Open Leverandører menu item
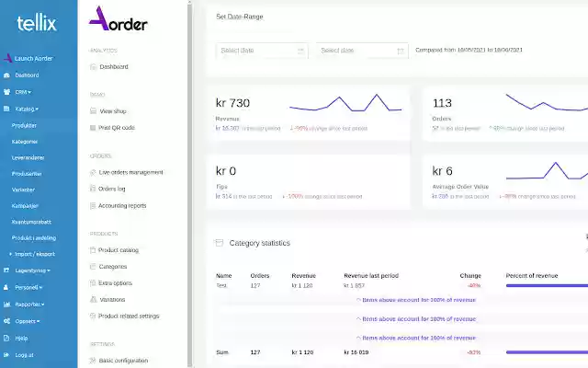The image size is (588, 368). click(x=28, y=157)
